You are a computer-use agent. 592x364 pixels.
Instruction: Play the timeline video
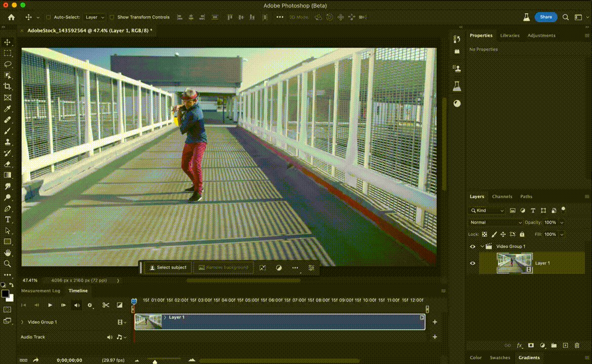[x=50, y=305]
